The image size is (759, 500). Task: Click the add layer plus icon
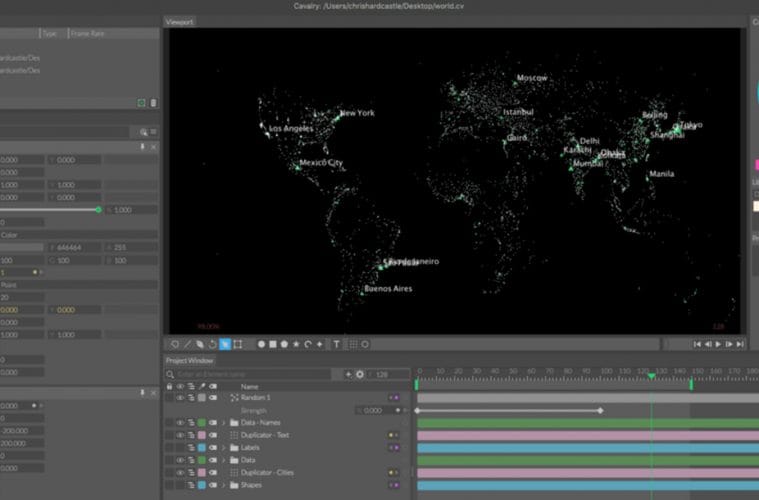point(348,374)
